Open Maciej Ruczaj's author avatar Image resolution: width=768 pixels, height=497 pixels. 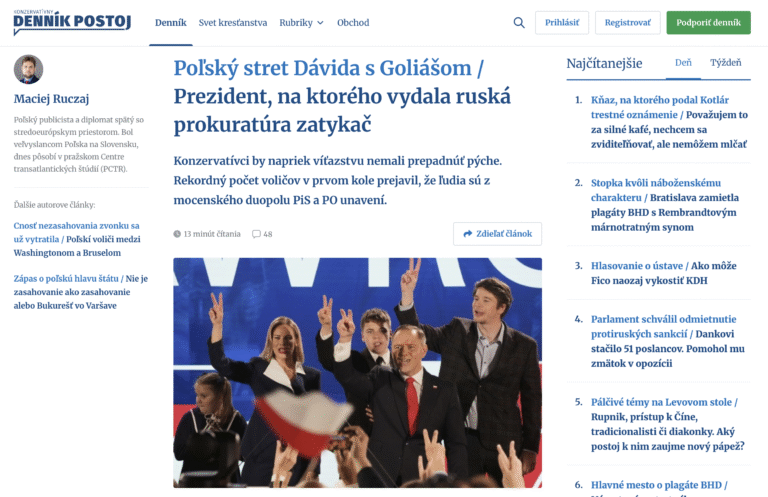tap(28, 69)
